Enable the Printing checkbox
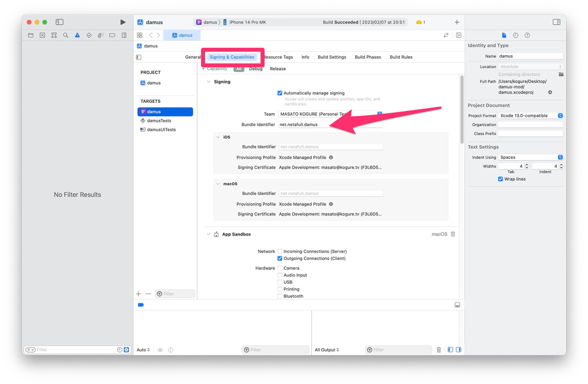This screenshot has width=588, height=384. (x=280, y=289)
